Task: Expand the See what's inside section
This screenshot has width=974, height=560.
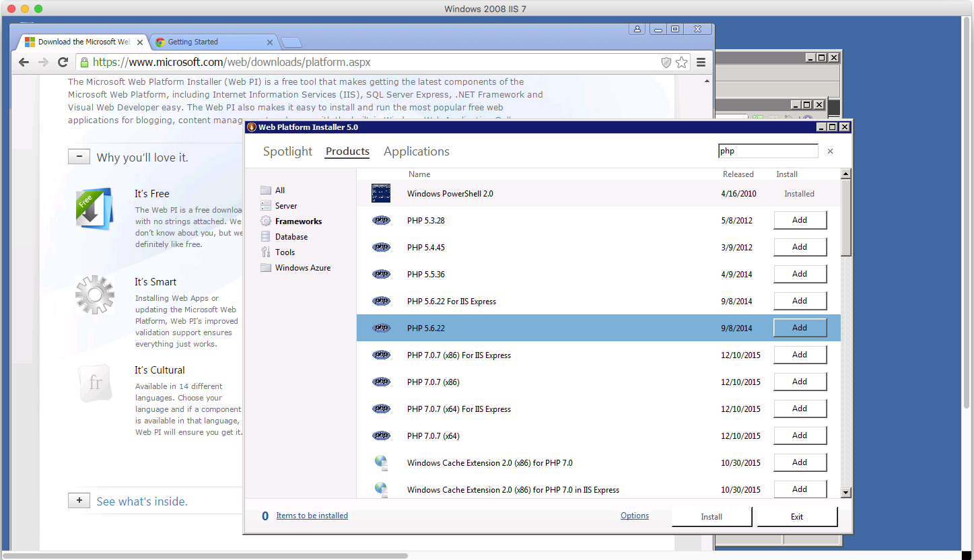Action: click(x=79, y=501)
